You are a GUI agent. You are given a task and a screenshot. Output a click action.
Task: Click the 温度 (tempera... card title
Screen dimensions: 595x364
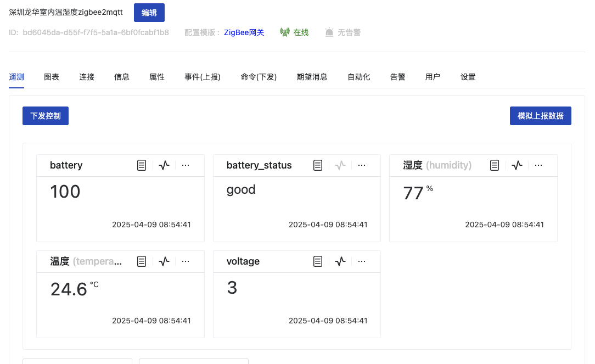(86, 261)
